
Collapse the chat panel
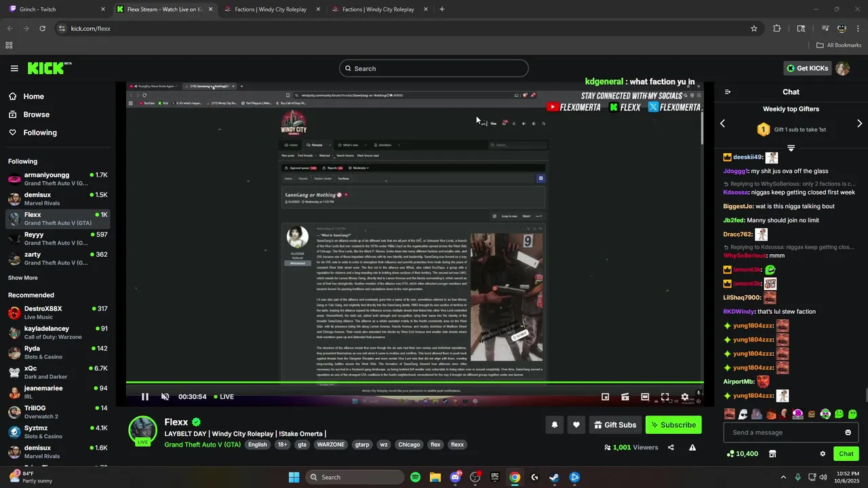click(728, 91)
